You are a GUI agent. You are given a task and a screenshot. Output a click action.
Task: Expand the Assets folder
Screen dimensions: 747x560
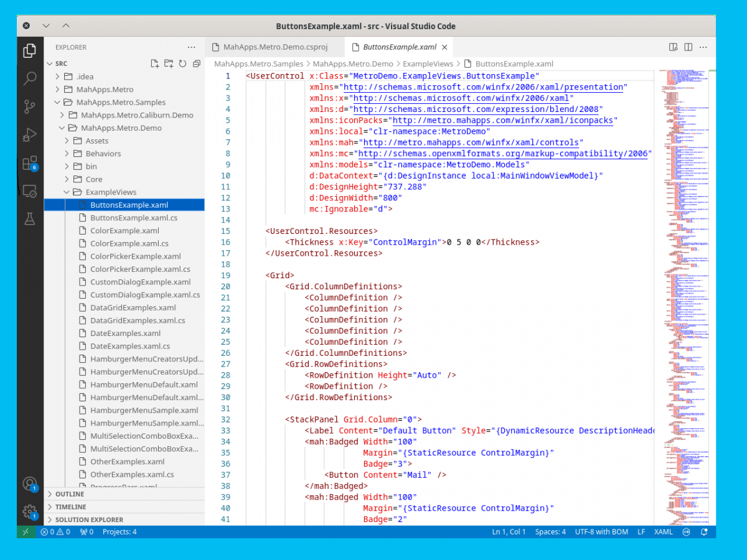coord(125,141)
